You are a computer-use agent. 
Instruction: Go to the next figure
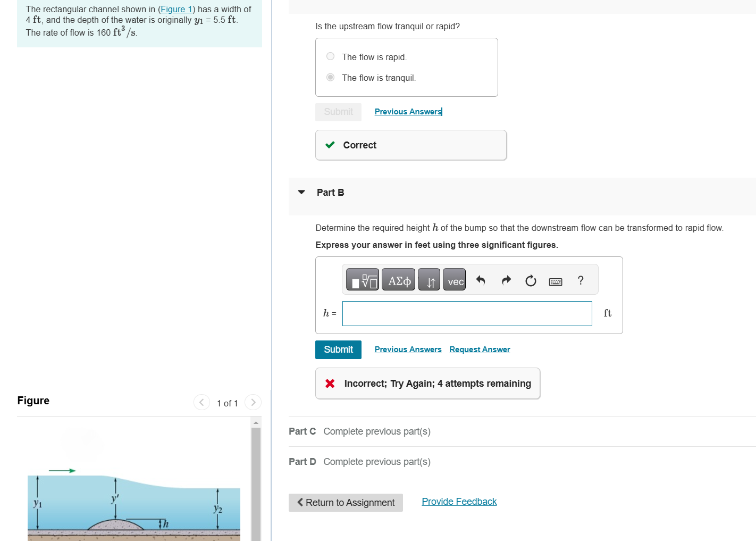click(x=253, y=402)
